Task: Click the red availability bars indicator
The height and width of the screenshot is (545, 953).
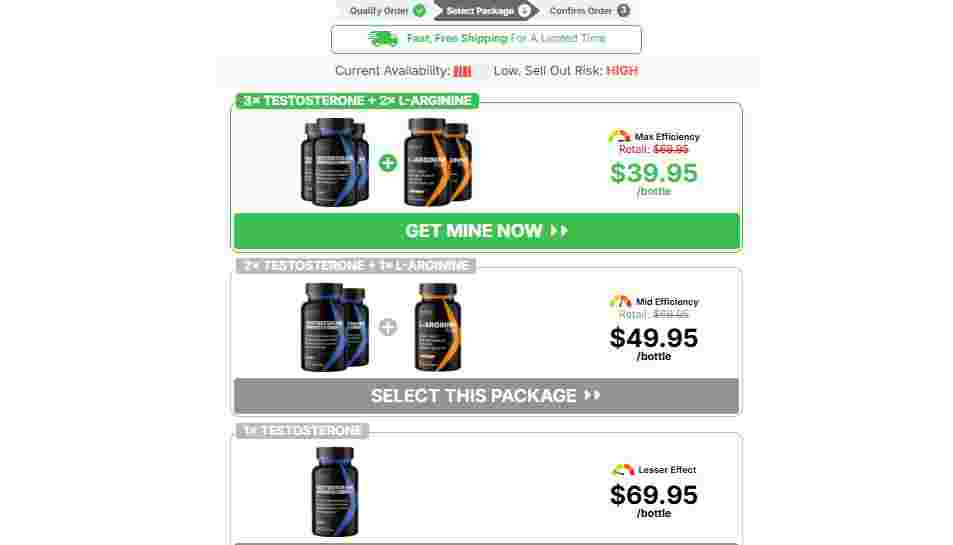Action: 462,71
